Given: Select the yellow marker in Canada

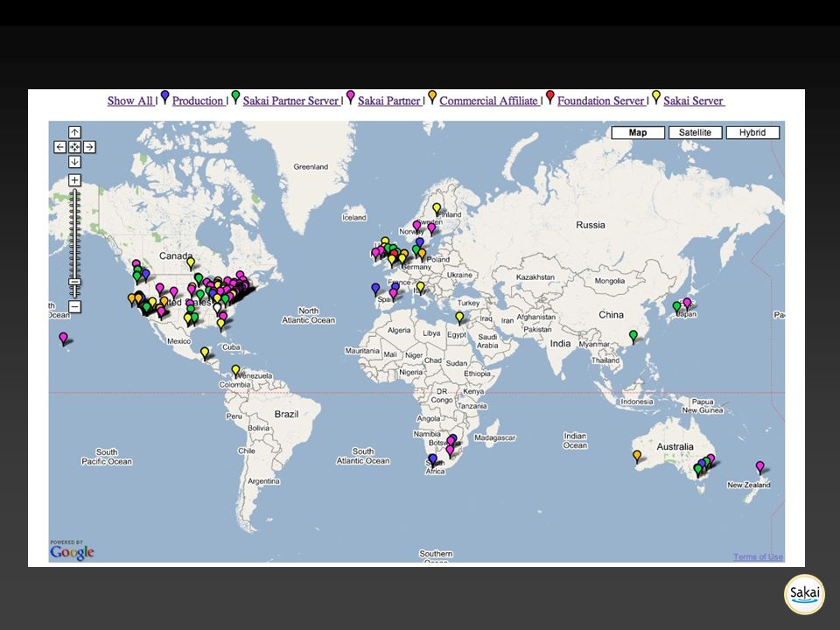Looking at the screenshot, I should pyautogui.click(x=190, y=263).
